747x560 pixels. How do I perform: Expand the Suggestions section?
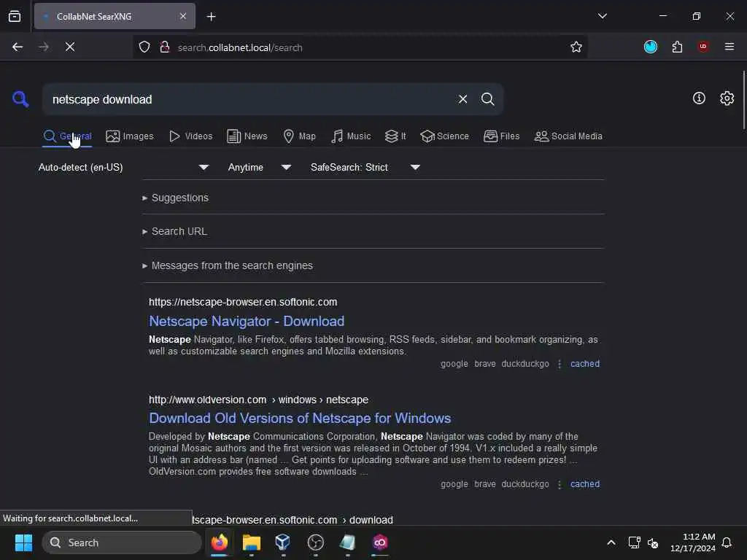[175, 198]
